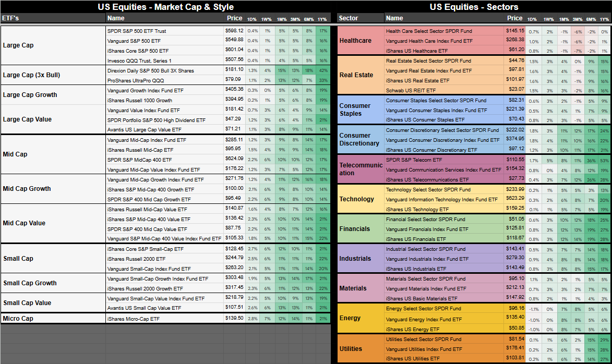Select the Small Cap Growth category cell

53,283
